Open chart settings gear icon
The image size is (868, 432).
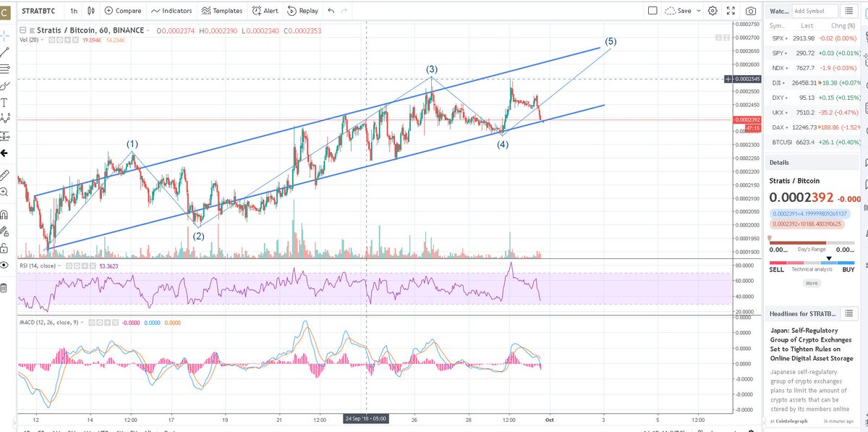pyautogui.click(x=713, y=11)
